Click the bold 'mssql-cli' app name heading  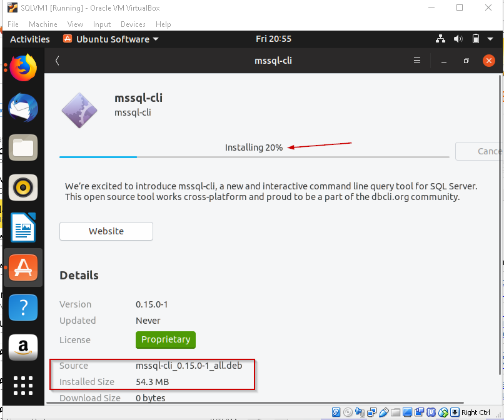(x=139, y=97)
